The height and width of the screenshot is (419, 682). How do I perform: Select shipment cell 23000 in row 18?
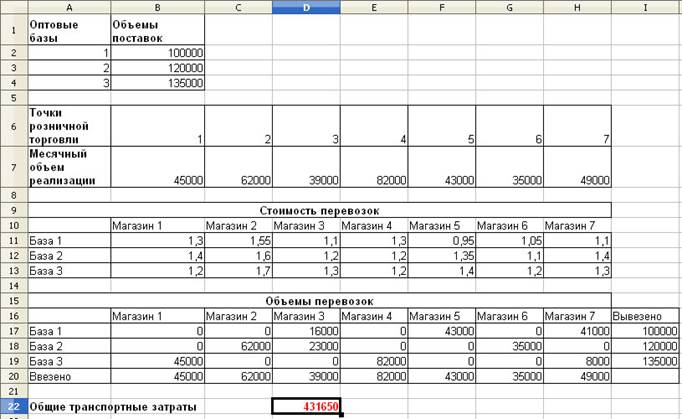306,346
